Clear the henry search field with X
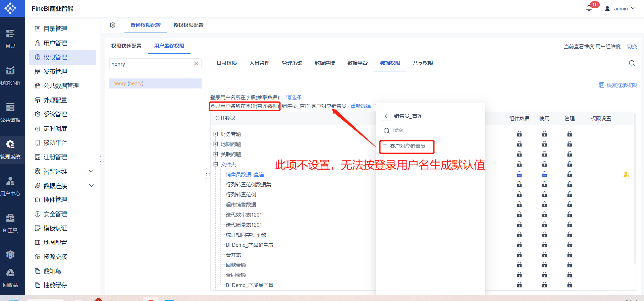The width and height of the screenshot is (644, 301). (x=196, y=64)
